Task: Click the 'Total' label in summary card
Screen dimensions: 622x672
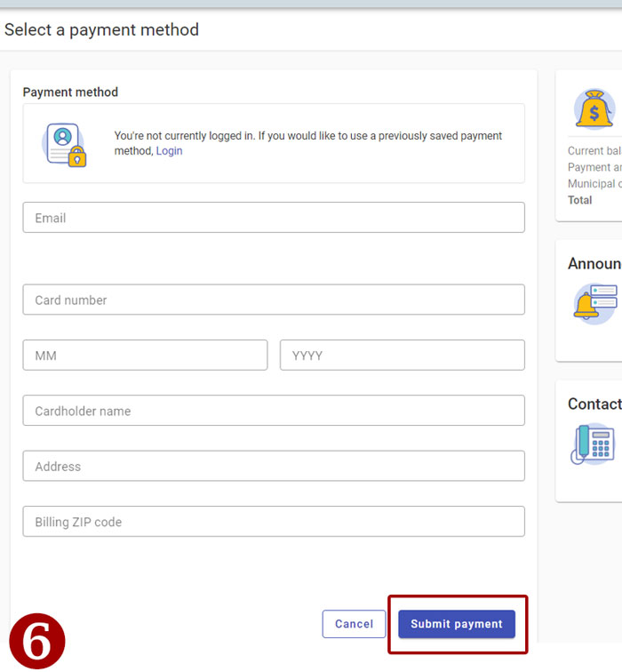Action: pos(579,200)
